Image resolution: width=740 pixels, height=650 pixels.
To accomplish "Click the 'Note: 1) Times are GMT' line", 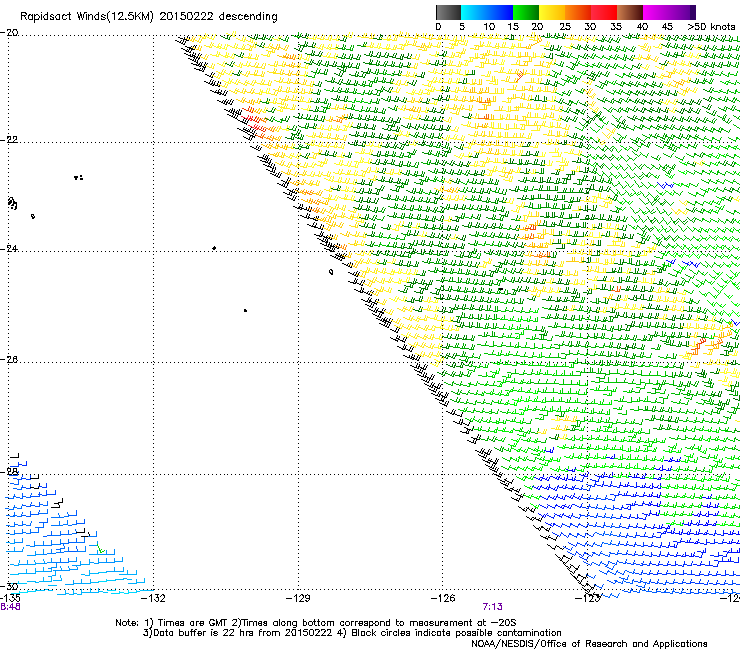I will [x=316, y=623].
